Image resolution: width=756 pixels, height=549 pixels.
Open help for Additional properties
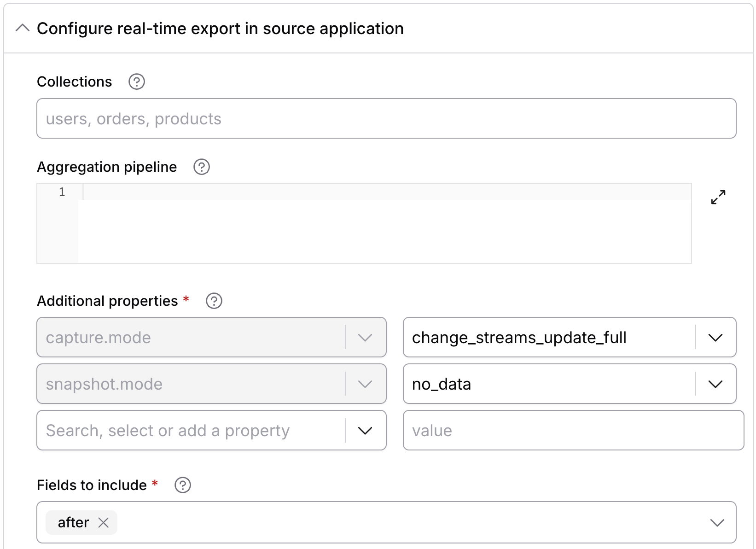coord(214,301)
